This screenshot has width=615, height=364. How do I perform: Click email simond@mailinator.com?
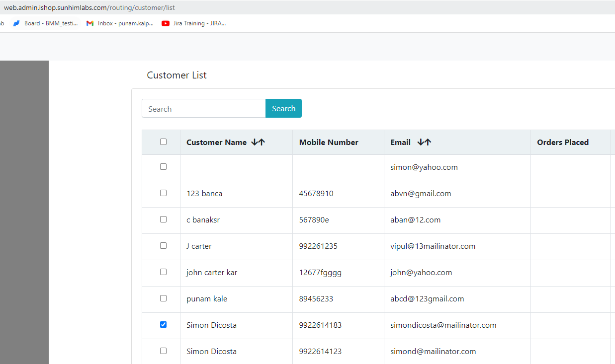coord(433,352)
